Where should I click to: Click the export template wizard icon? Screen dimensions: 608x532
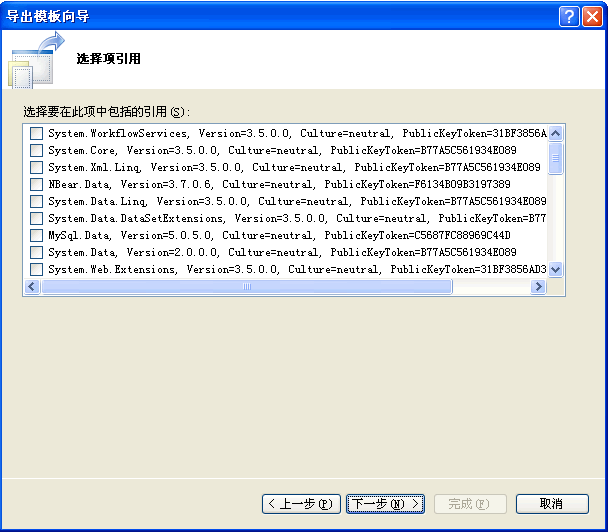(36, 60)
